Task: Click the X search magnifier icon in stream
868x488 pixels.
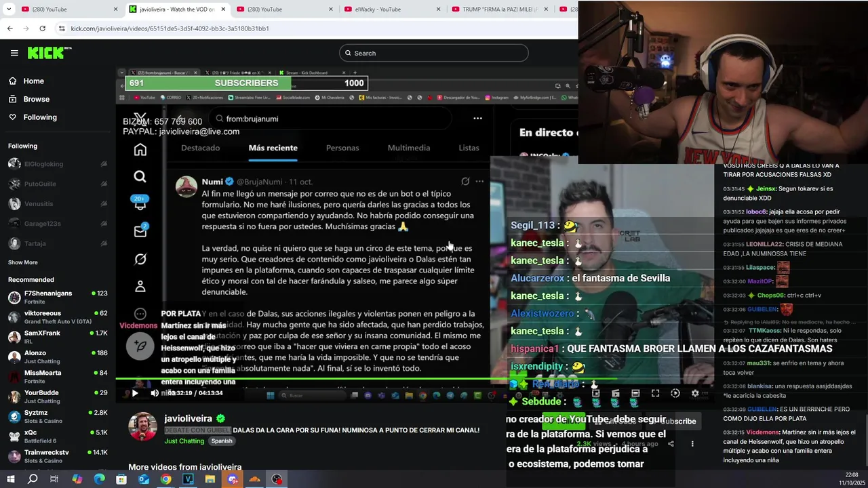Action: (140, 177)
